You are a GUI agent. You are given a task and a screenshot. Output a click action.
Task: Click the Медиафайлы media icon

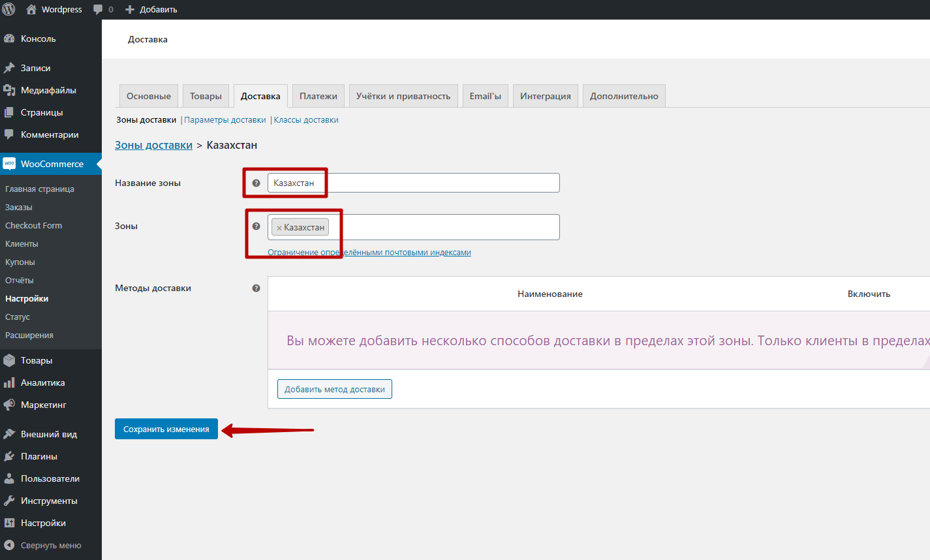(x=9, y=90)
